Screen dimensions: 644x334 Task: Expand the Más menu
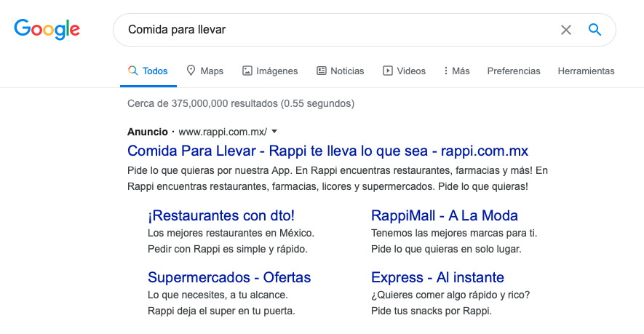(x=457, y=71)
